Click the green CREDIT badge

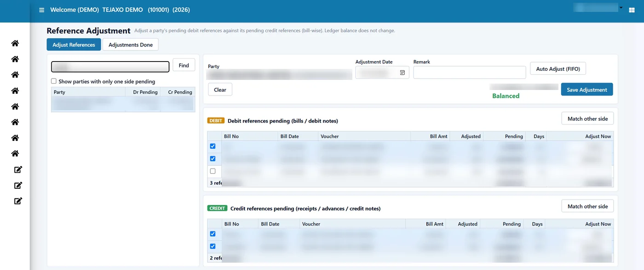click(x=217, y=208)
